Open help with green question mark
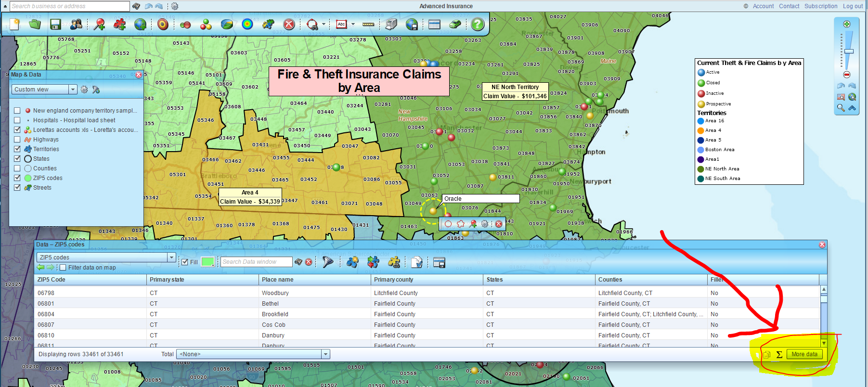868x387 pixels. tap(478, 24)
